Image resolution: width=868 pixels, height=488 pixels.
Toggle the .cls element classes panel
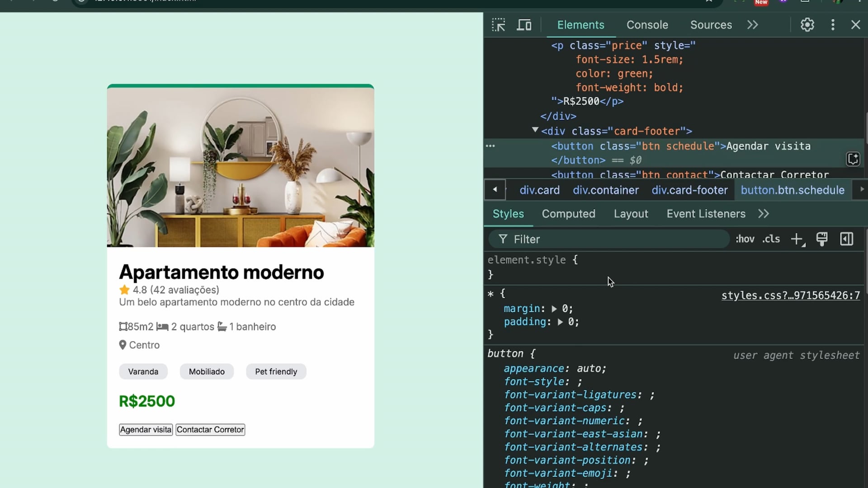(x=771, y=239)
